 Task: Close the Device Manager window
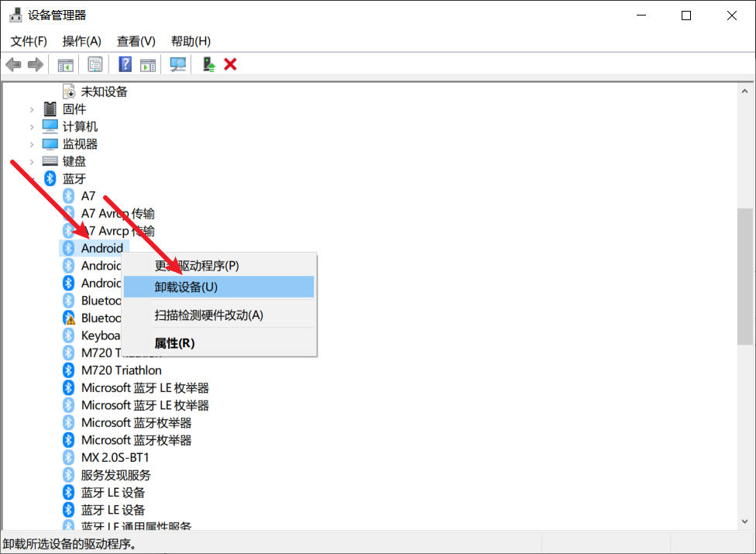point(731,15)
